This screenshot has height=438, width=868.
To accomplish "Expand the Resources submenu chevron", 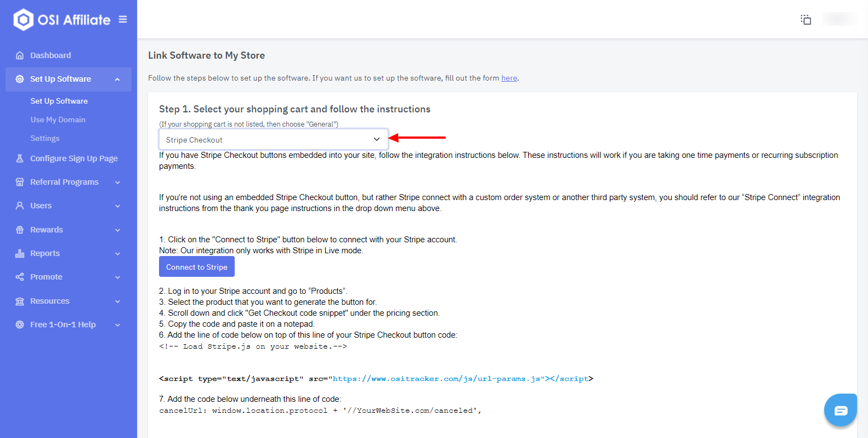I will coord(117,302).
